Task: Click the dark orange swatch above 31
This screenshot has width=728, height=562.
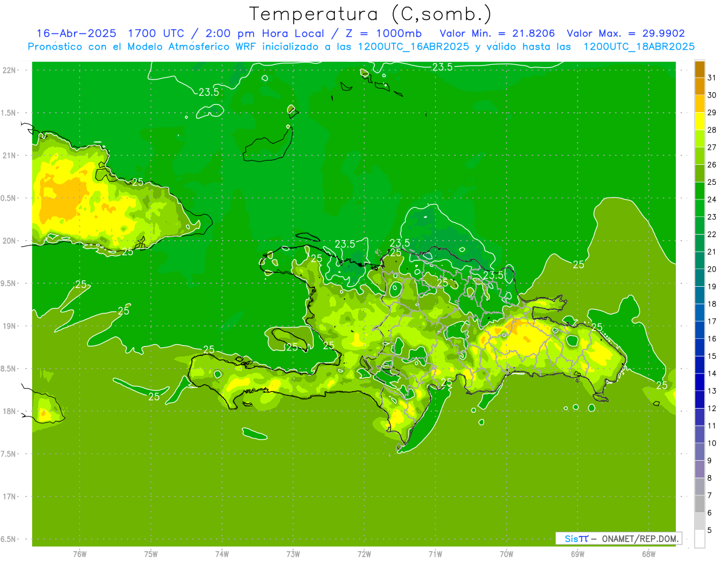Action: (699, 69)
